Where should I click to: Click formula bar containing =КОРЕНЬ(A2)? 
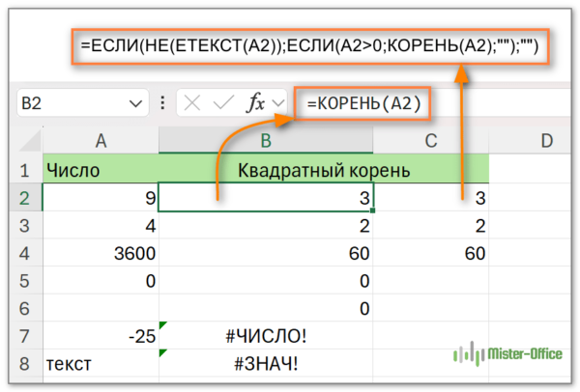tap(435, 103)
